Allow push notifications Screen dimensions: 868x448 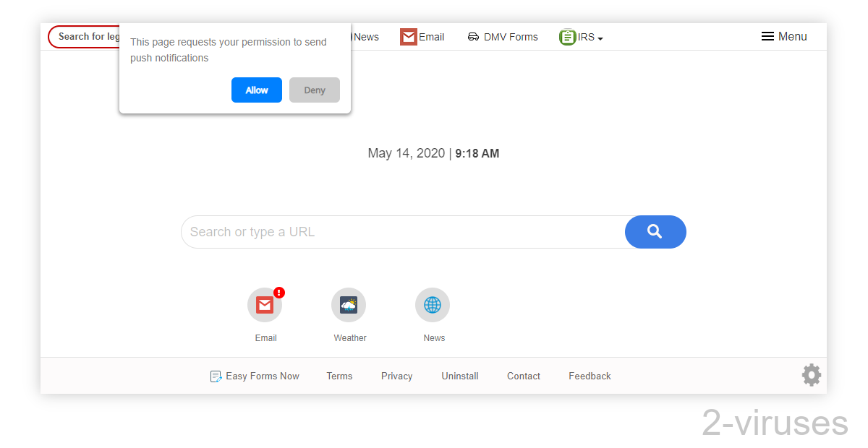tap(257, 90)
